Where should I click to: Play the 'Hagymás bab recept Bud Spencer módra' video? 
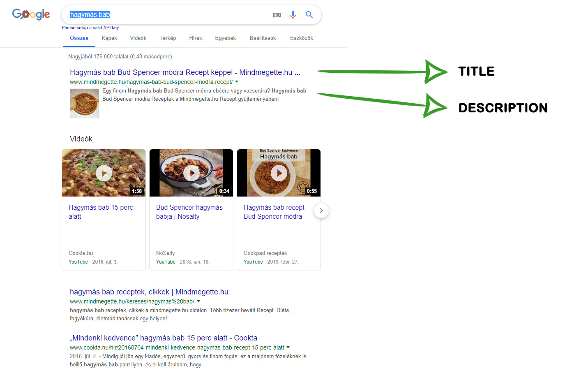(279, 173)
